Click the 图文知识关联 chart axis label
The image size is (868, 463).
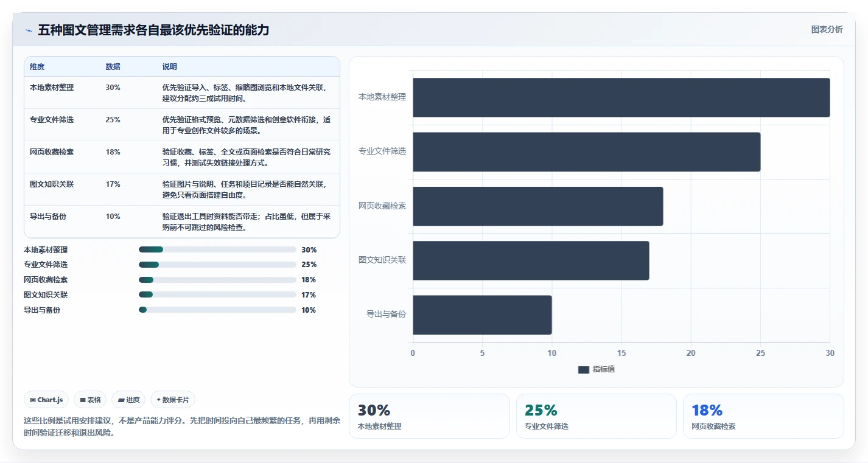click(x=382, y=260)
